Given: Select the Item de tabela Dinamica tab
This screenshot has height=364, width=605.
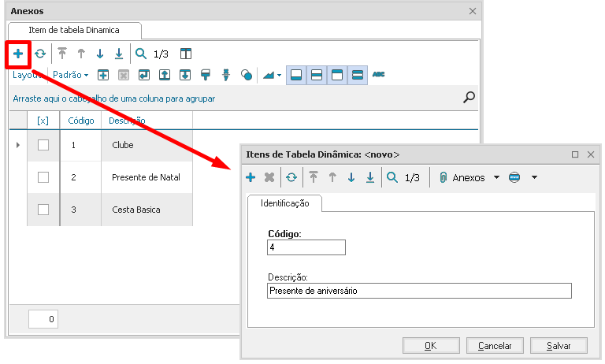Looking at the screenshot, I should (74, 30).
